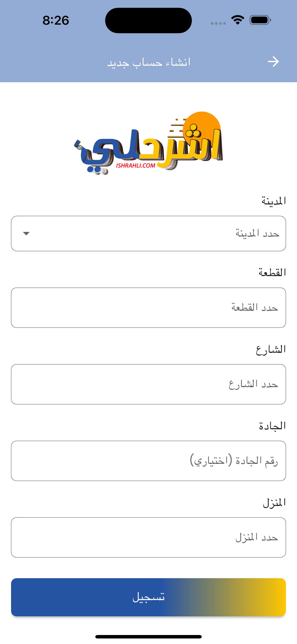Viewport: 297px width, 644px height.
Task: Tap the battery status icon
Action: click(x=260, y=20)
